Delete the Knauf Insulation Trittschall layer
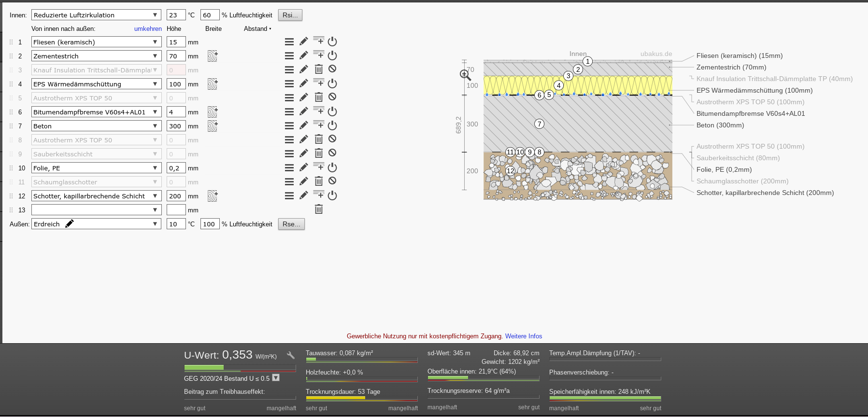 click(x=319, y=69)
